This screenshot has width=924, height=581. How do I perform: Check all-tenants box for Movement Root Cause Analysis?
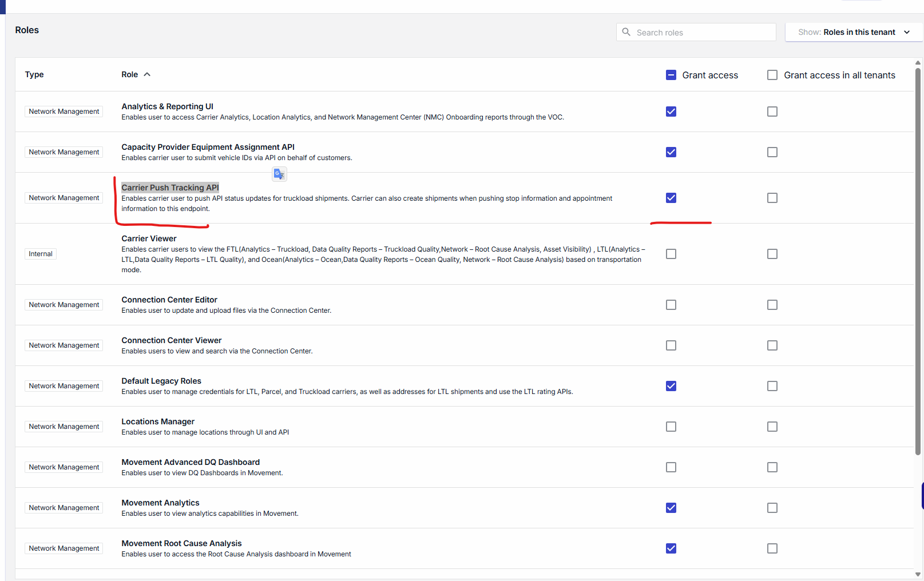click(x=772, y=548)
